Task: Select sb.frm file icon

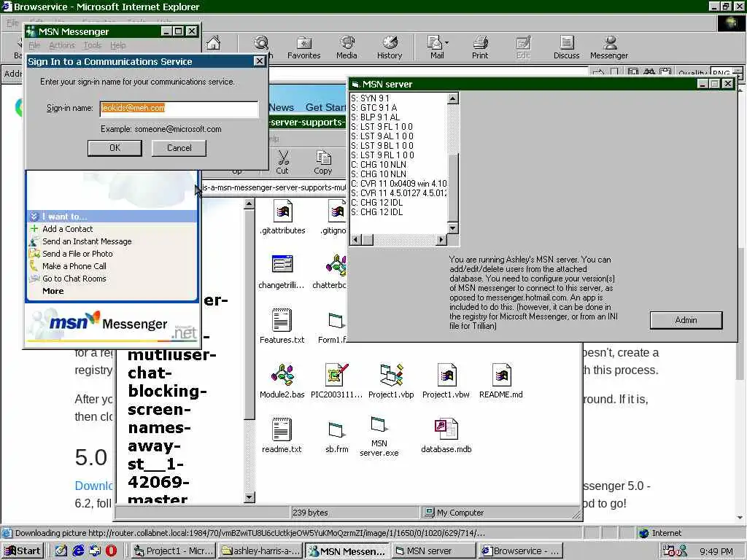Action: click(337, 437)
